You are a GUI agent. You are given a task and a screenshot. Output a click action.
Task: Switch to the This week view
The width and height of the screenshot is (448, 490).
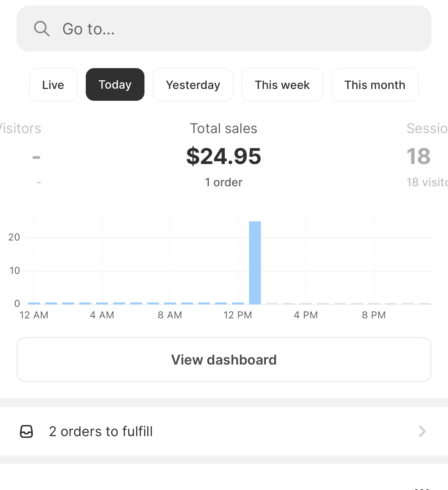click(282, 84)
